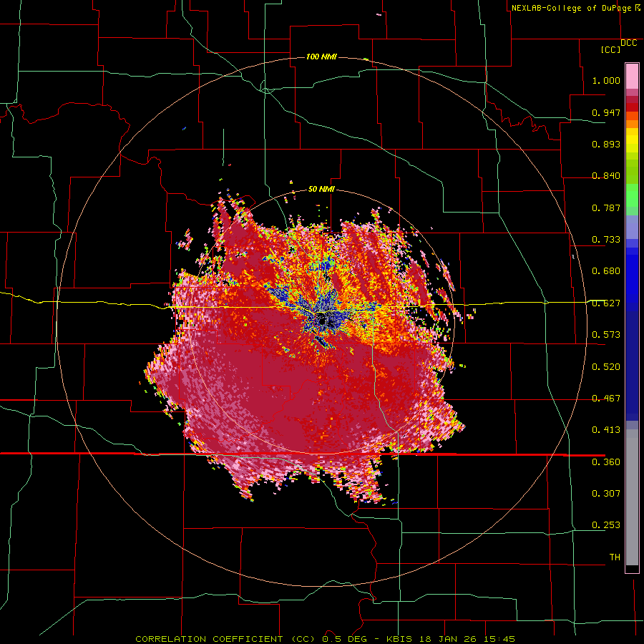
Task: Click the 0.787 legend value
Action: (606, 208)
